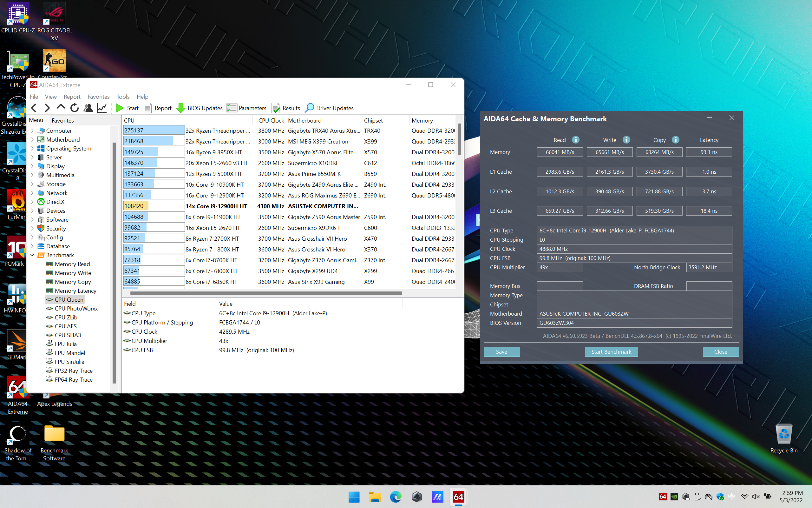Click Windows Start button in taskbar
The width and height of the screenshot is (812, 508).
coord(354,497)
